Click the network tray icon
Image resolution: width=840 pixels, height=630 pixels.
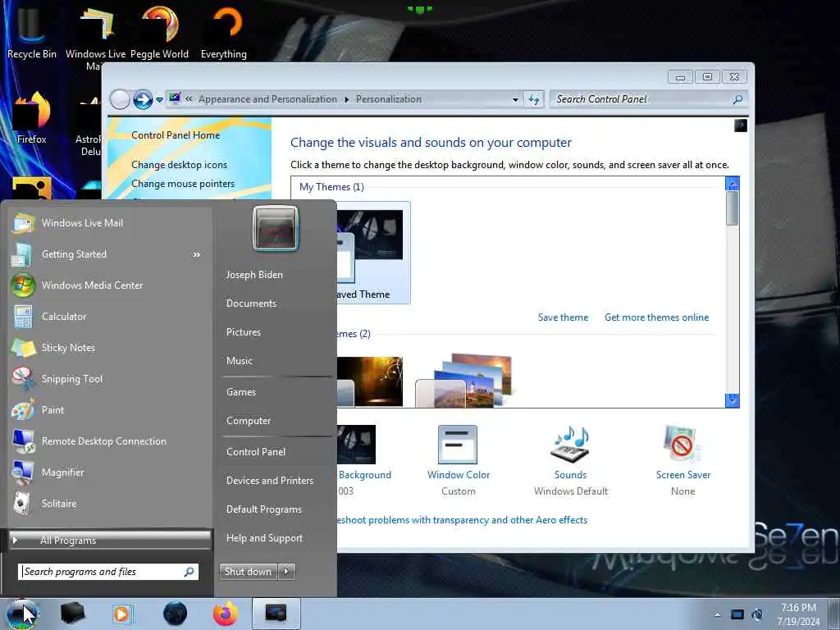(x=737, y=614)
